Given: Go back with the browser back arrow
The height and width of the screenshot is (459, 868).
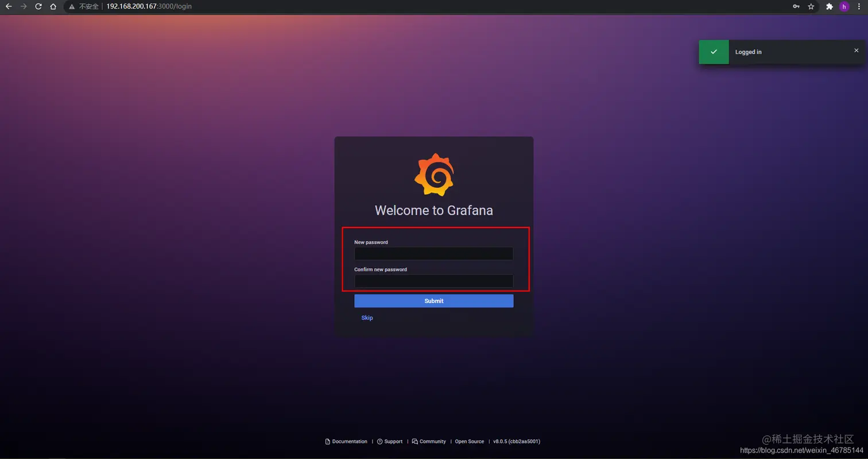Looking at the screenshot, I should pos(9,6).
